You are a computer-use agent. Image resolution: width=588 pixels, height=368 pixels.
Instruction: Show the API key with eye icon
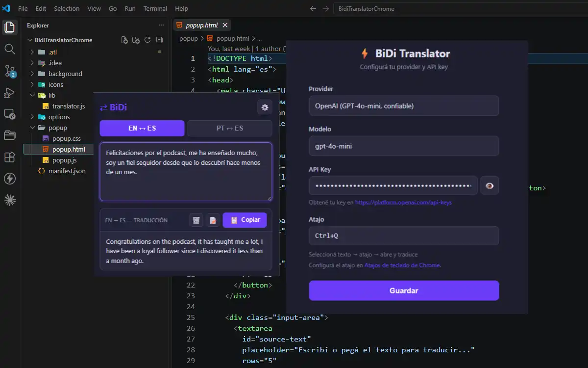point(490,185)
